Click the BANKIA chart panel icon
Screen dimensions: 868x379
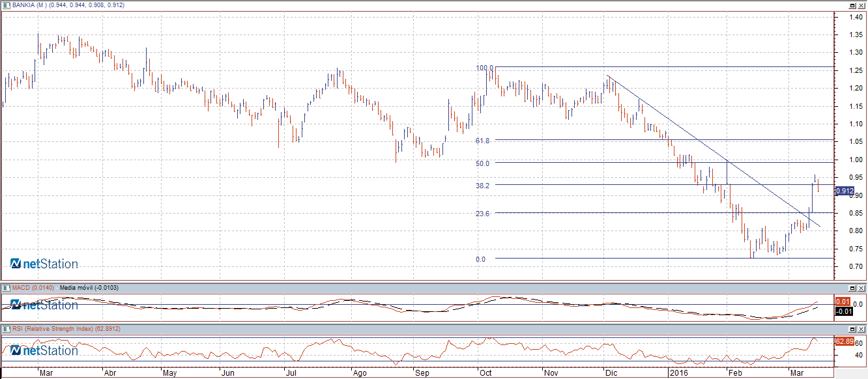pos(6,5)
